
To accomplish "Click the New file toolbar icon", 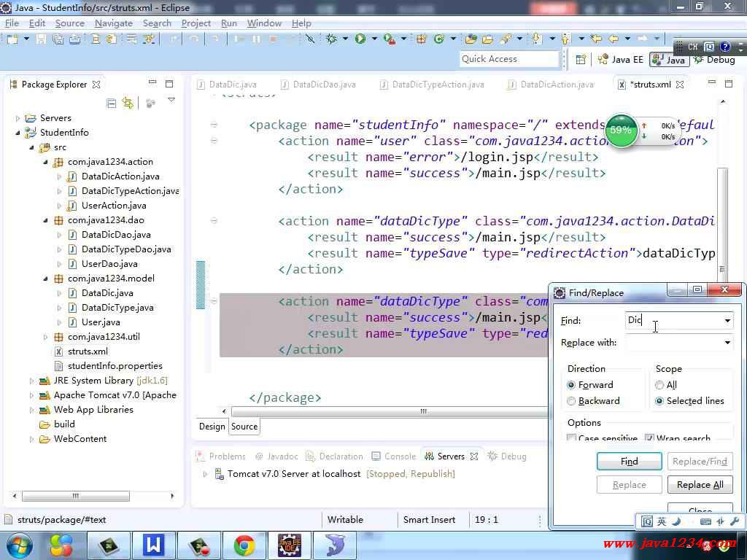I will click(12, 39).
